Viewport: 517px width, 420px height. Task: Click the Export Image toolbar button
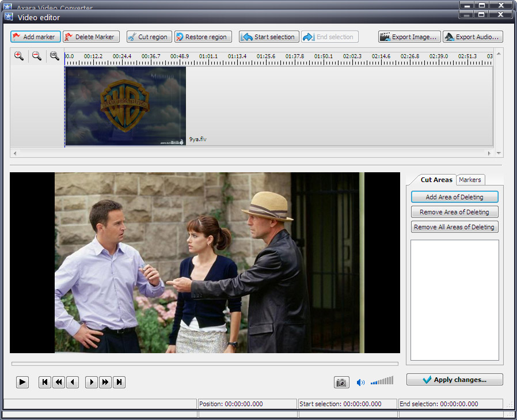[x=409, y=37]
